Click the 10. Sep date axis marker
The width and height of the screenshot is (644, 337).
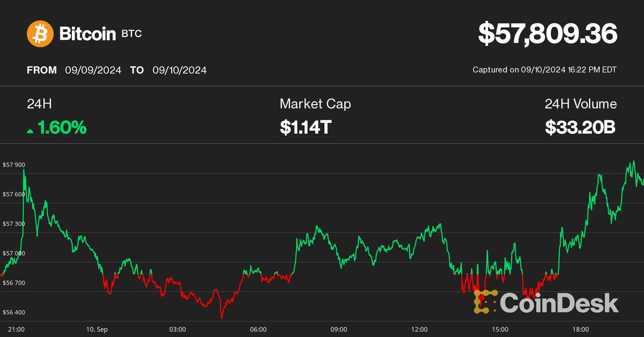pyautogui.click(x=97, y=329)
